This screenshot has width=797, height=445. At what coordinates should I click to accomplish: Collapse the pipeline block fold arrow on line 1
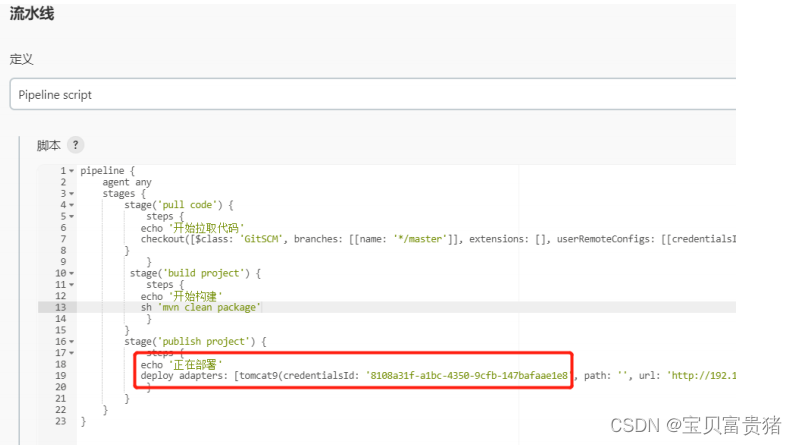[72, 171]
